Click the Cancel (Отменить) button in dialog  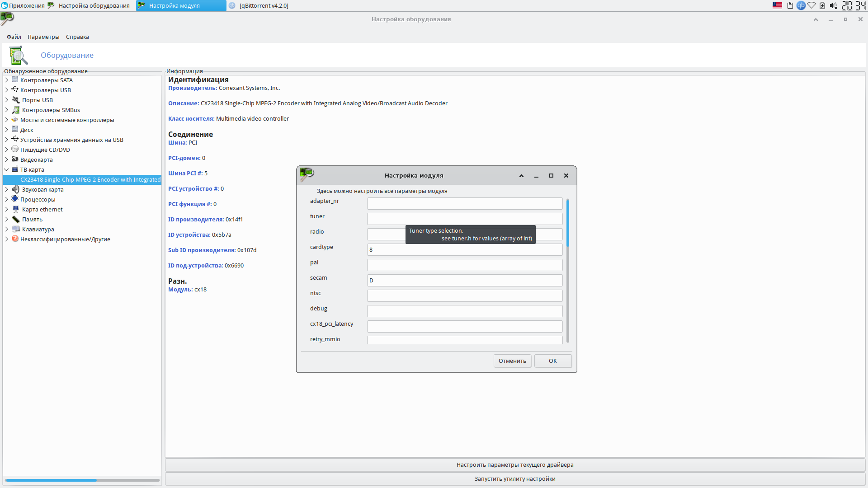pos(512,361)
